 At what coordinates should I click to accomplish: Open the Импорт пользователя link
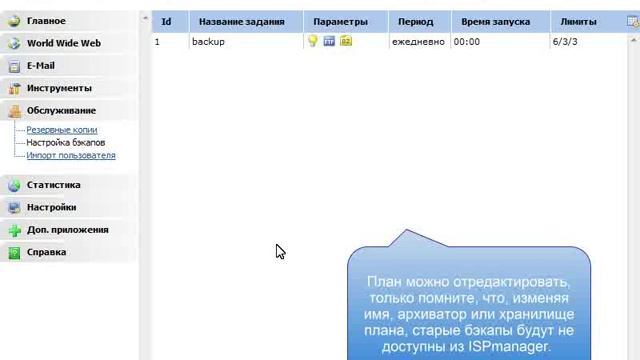pyautogui.click(x=71, y=156)
